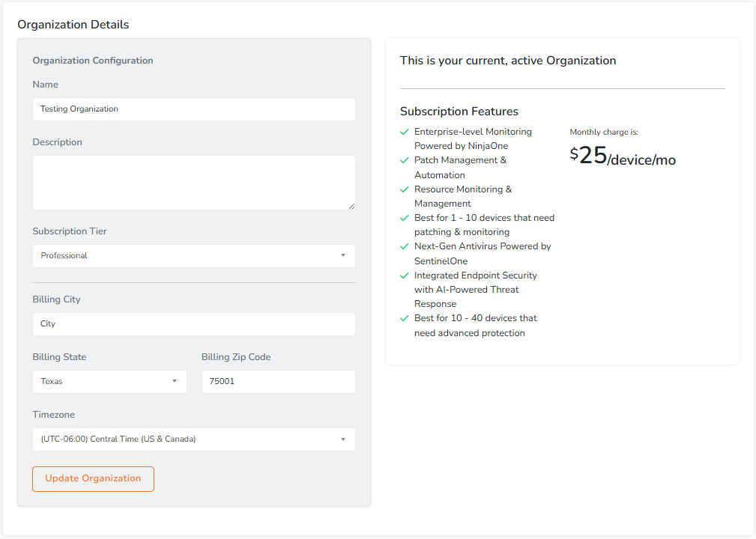Select the Billing City field
The width and height of the screenshot is (756, 539).
point(193,324)
